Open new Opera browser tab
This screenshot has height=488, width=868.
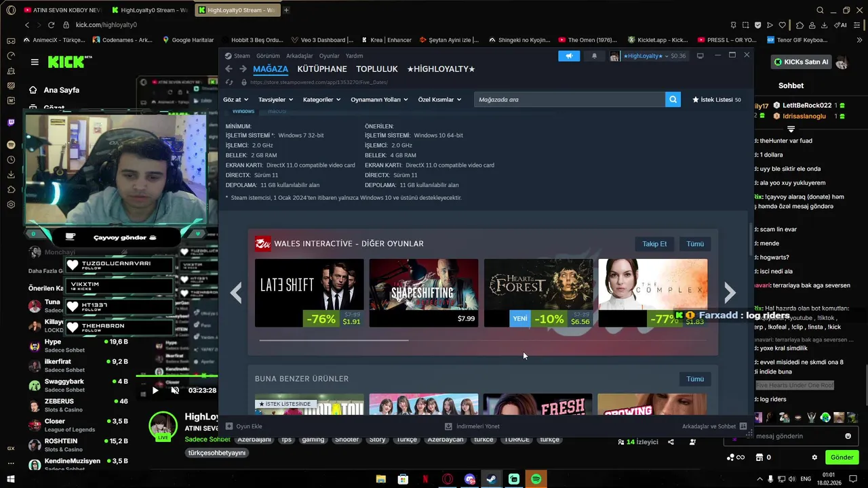pyautogui.click(x=286, y=10)
